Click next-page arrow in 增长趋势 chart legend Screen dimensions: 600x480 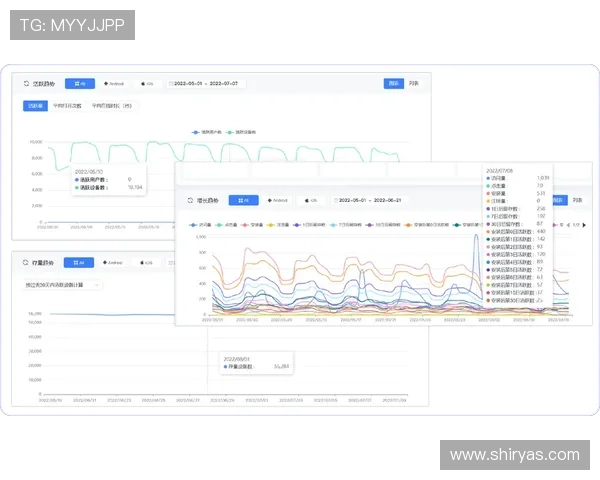(x=582, y=225)
